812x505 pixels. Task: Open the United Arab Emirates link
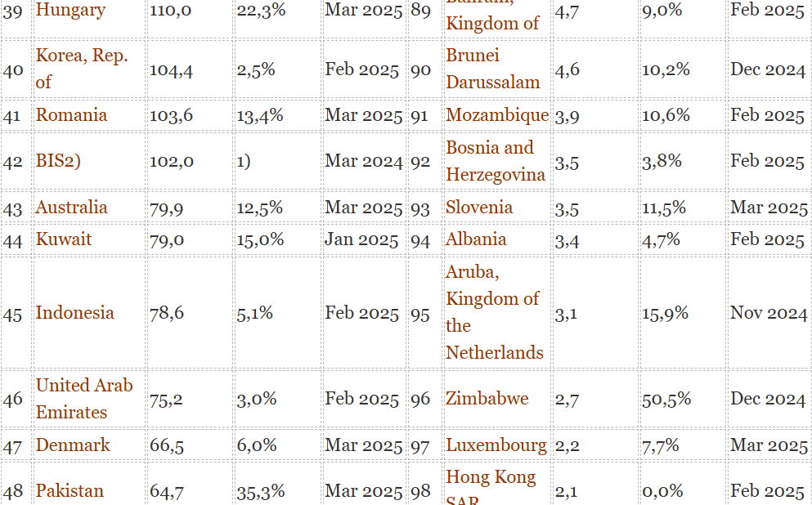pos(84,399)
